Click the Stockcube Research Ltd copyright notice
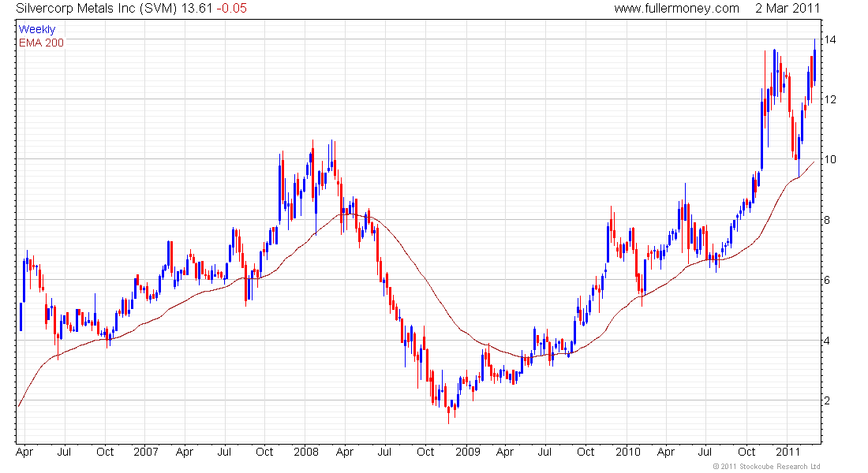 click(x=766, y=466)
